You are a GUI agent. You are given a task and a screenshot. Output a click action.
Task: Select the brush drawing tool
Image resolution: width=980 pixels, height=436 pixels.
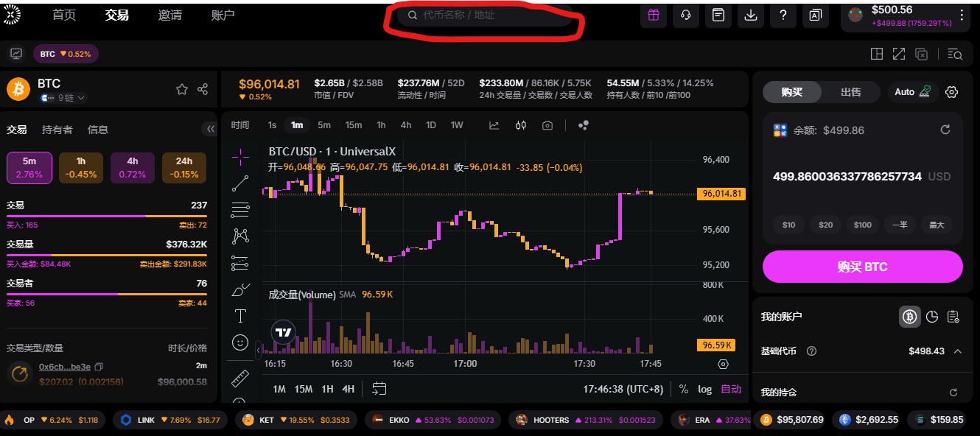241,289
